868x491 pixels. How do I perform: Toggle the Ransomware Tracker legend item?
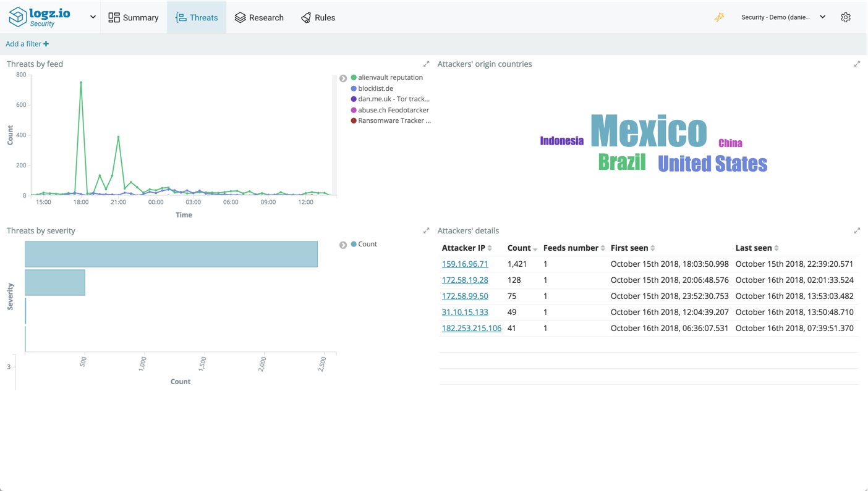pos(391,120)
